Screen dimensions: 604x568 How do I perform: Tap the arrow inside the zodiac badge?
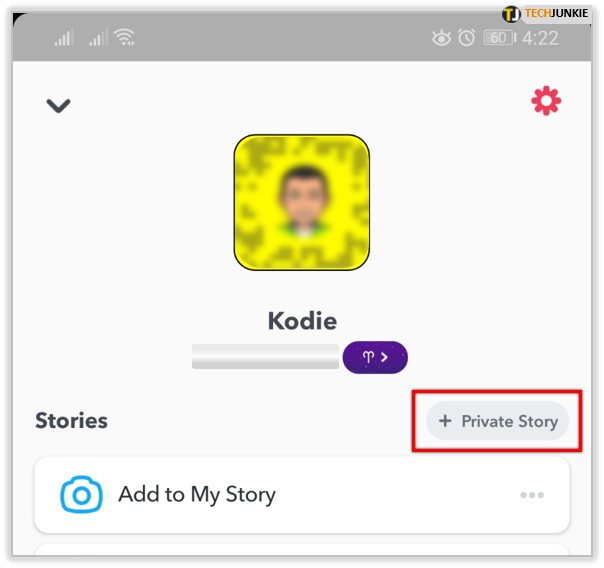[384, 357]
